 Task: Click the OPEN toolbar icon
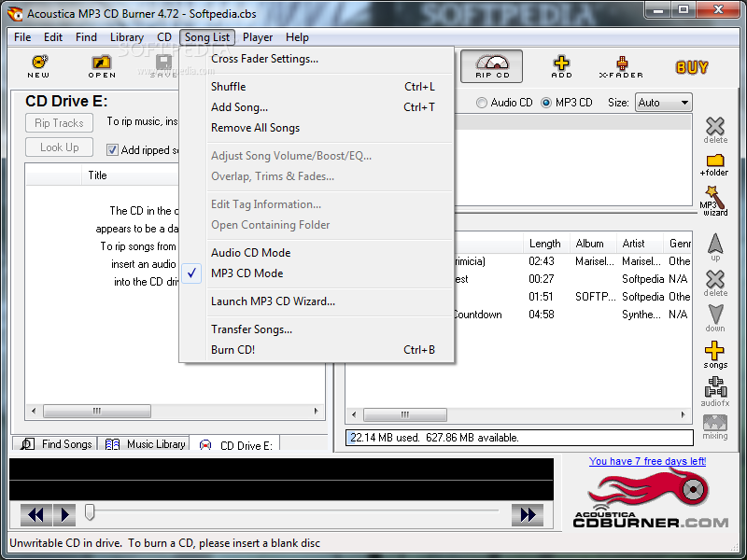102,65
